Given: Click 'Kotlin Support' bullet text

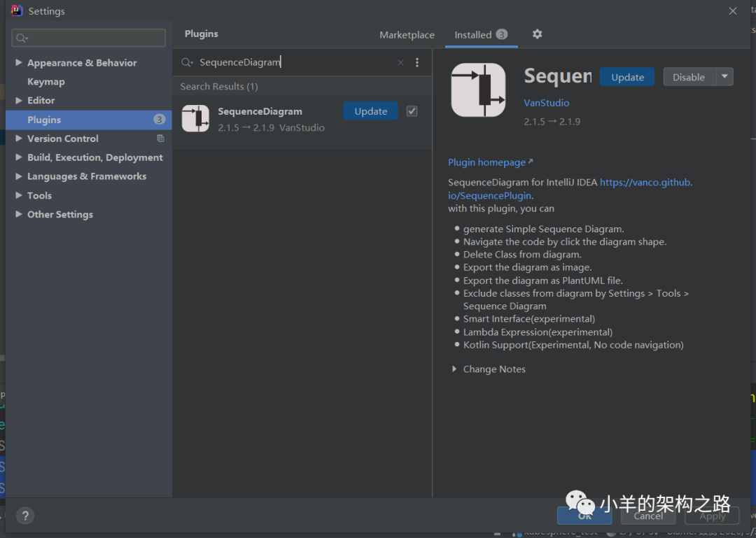Looking at the screenshot, I should click(x=573, y=345).
